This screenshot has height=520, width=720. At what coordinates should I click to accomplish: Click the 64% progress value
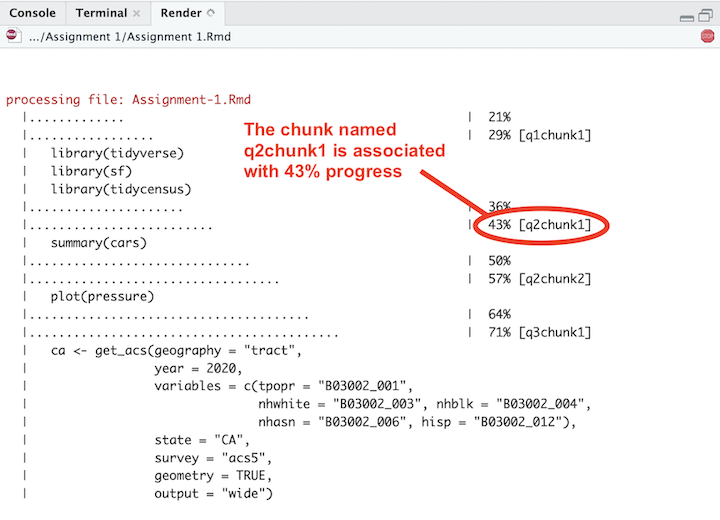(x=500, y=314)
